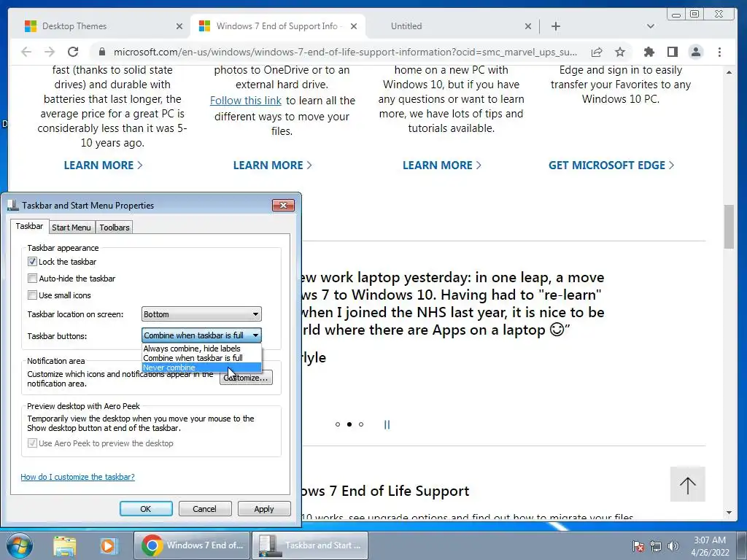747x560 pixels.
Task: Click the taskbar clock and date
Action: pos(710,546)
